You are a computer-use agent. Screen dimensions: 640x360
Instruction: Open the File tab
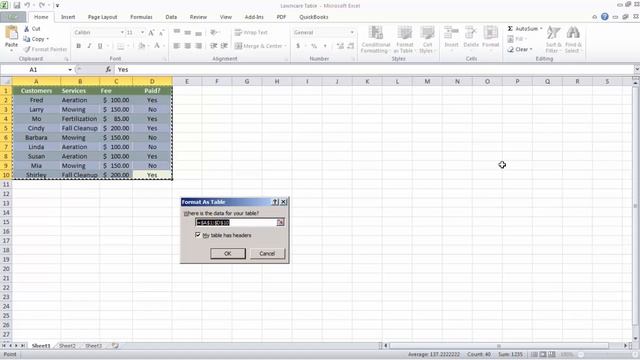(x=13, y=17)
